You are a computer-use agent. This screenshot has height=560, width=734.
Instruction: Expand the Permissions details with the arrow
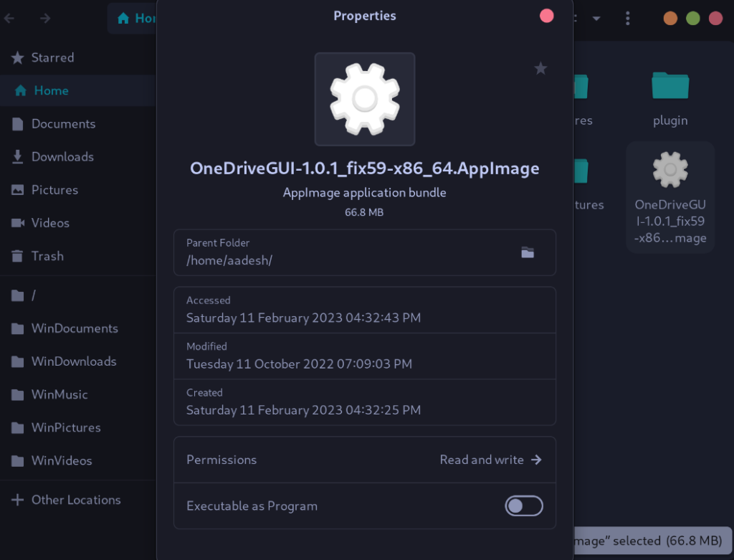(535, 460)
